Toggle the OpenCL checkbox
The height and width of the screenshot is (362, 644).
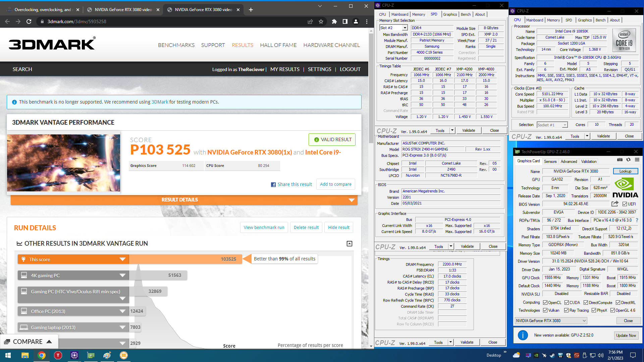[x=545, y=303]
